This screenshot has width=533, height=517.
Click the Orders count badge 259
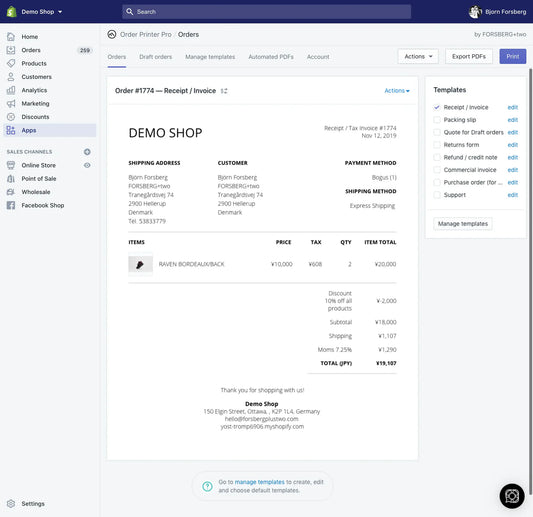(x=85, y=50)
